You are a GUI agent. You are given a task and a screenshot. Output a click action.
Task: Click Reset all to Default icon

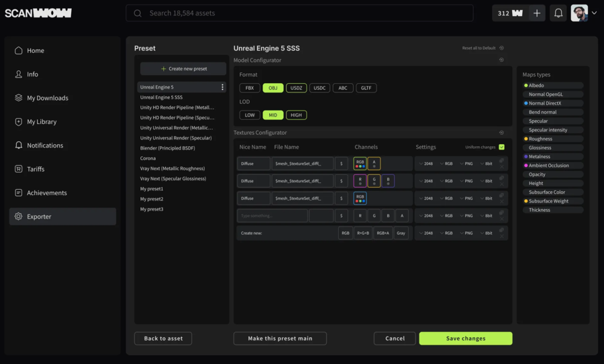coord(501,48)
